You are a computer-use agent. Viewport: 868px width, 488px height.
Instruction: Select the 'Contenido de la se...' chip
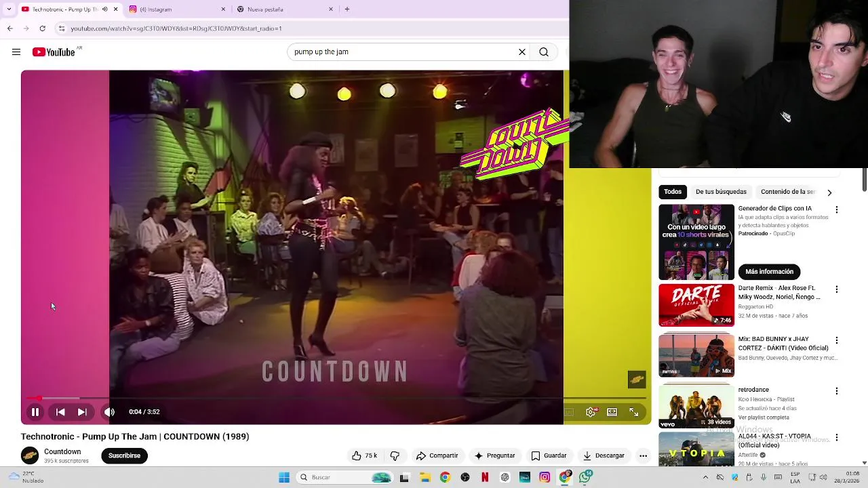pos(788,192)
